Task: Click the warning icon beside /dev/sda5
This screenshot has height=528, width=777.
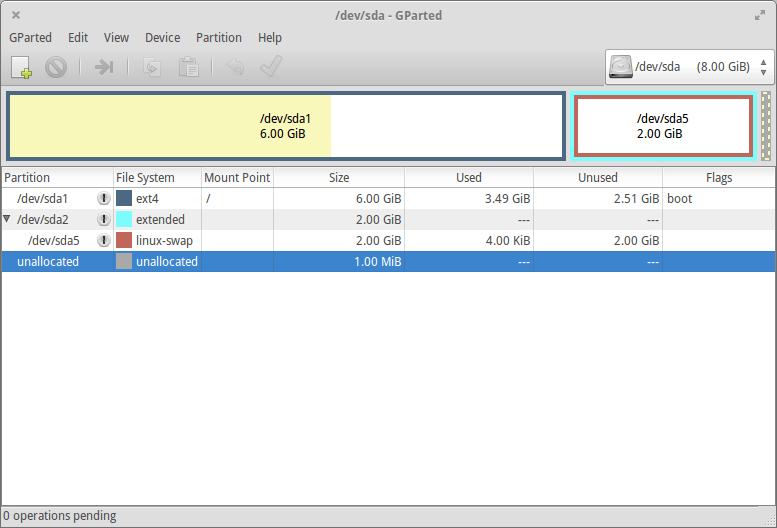Action: click(x=103, y=241)
